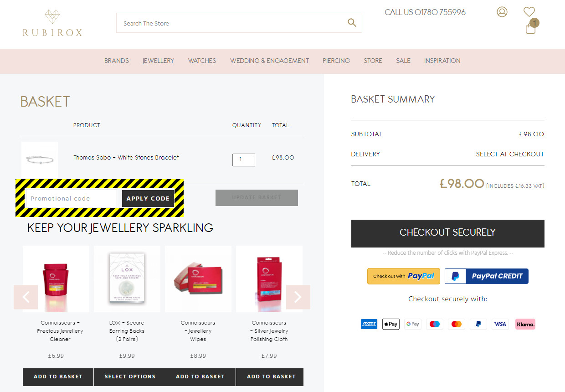
Task: Click the Klarna payment icon
Action: (525, 324)
